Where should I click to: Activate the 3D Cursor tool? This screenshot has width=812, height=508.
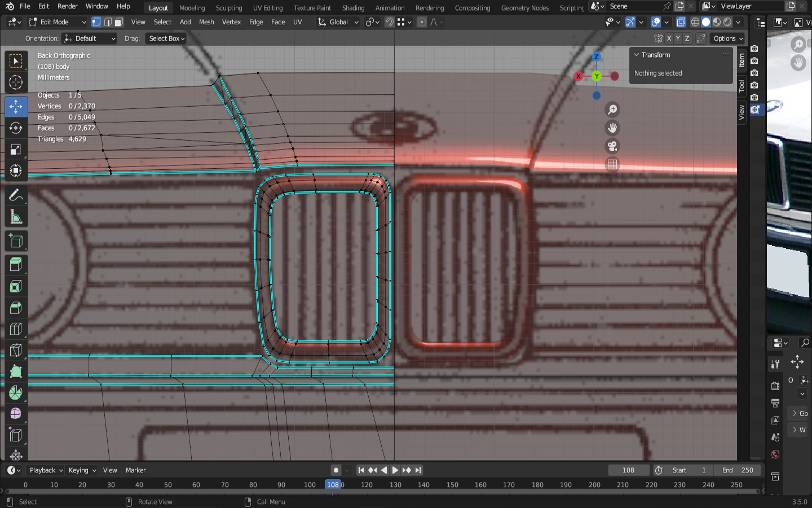[x=16, y=82]
